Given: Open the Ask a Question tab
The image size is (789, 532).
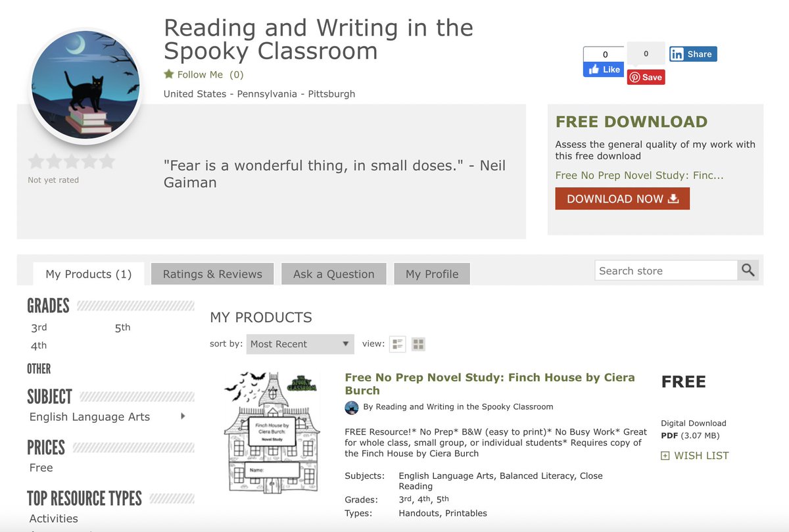Looking at the screenshot, I should coord(333,273).
